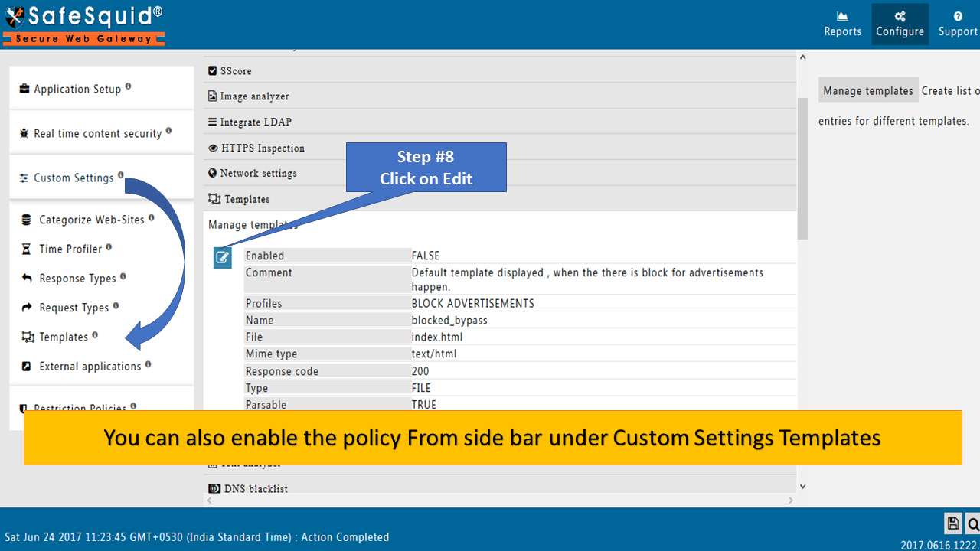The image size is (980, 551).
Task: Expand the HTTPS Inspection section
Action: coord(501,148)
